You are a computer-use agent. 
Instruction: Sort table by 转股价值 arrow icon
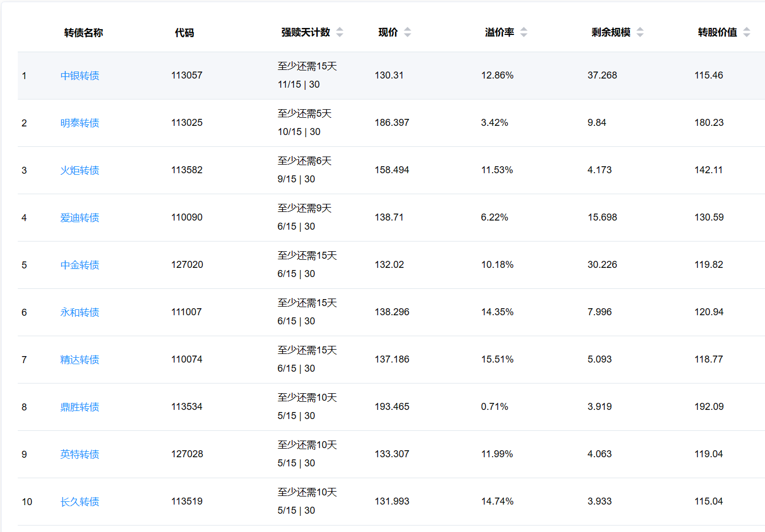747,32
